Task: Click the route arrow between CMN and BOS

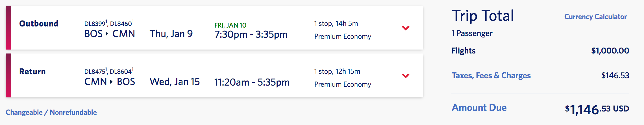Action: pyautogui.click(x=111, y=82)
